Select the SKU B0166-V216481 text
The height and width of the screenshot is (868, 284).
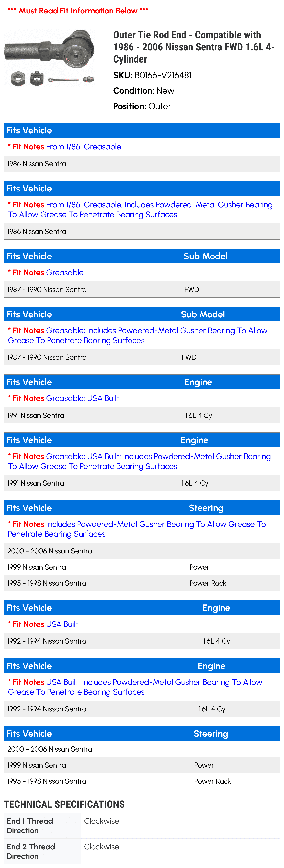(163, 75)
